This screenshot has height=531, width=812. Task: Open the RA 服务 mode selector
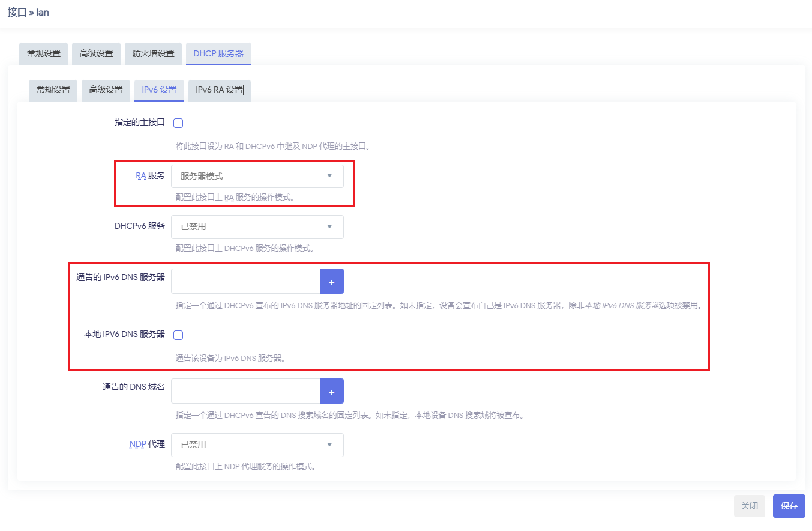pos(257,175)
